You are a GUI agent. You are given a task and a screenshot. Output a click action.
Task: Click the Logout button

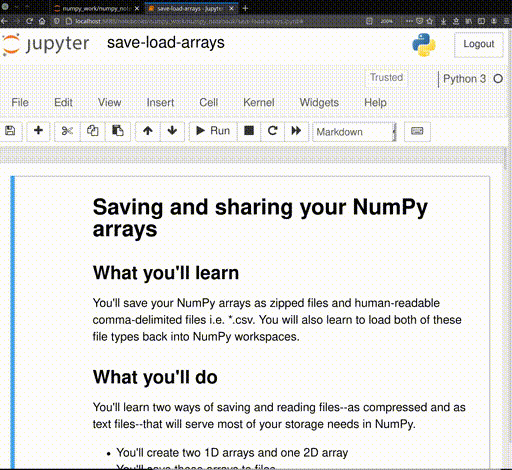coord(479,44)
